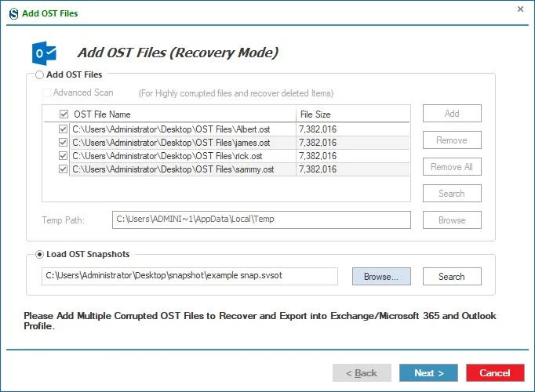Click the Add button
The height and width of the screenshot is (392, 535).
(x=452, y=113)
